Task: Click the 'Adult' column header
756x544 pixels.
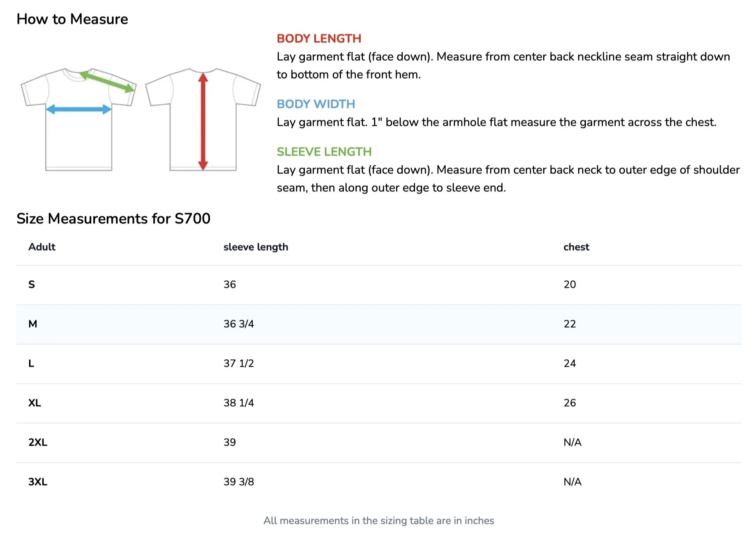Action: pos(42,247)
